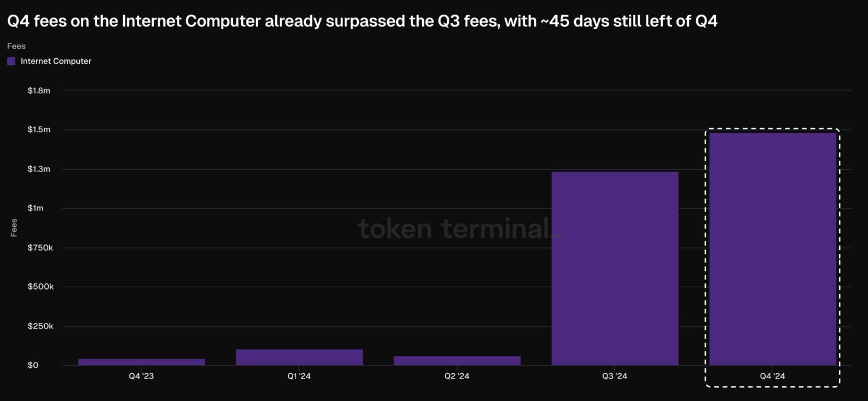Click the Q2 '24 fees bar
The height and width of the screenshot is (401, 868).
[457, 361]
